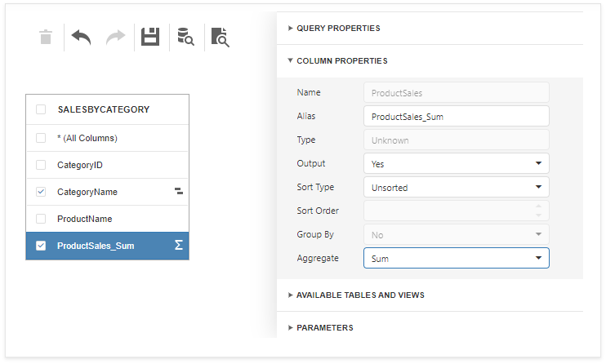Click the Sum sigma icon on ProductSales_Sum
The height and width of the screenshot is (364, 606).
click(x=178, y=245)
